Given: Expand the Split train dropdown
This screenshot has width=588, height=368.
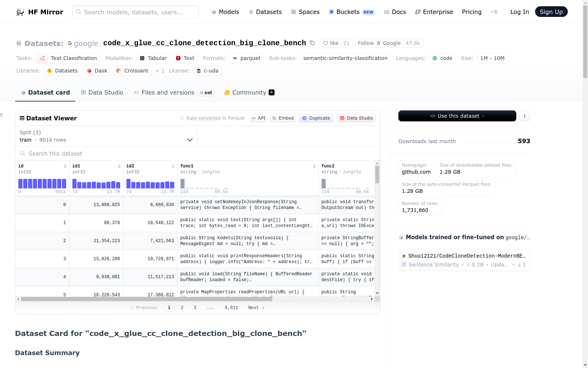Looking at the screenshot, I should pos(106,136).
